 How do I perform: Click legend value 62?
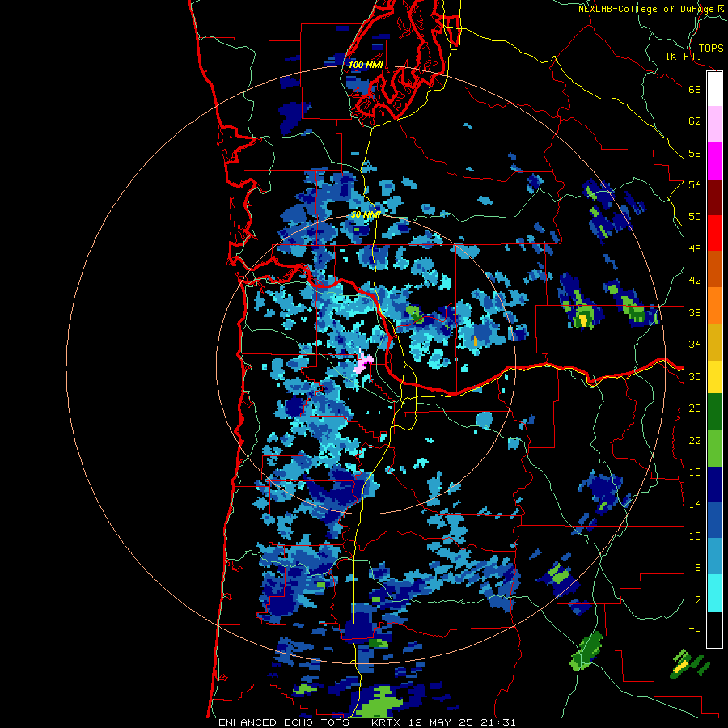coord(695,121)
